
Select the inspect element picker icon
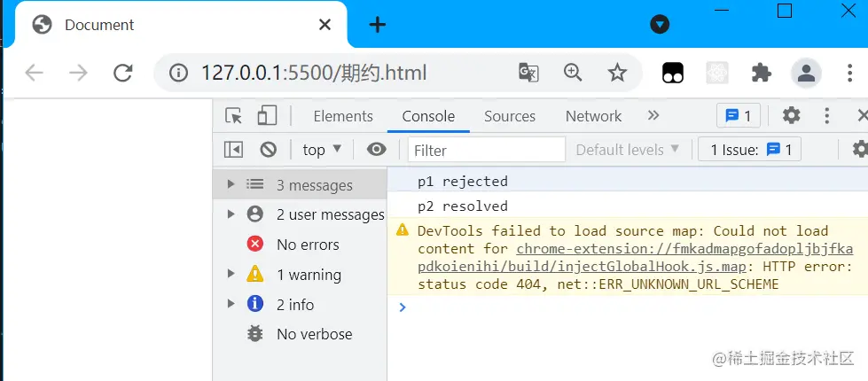point(234,116)
